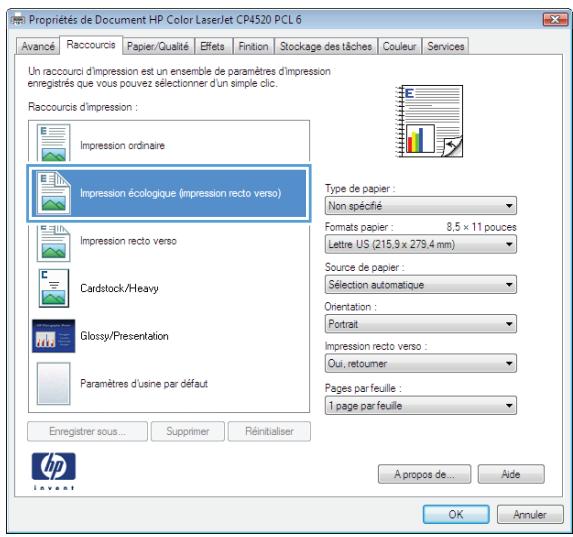Image resolution: width=573 pixels, height=537 pixels.
Task: Click the Impression recto verso shortcut icon
Action: [x=53, y=243]
